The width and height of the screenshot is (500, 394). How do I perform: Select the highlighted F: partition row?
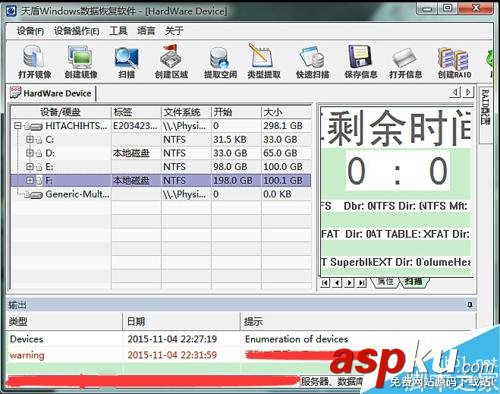point(161,180)
